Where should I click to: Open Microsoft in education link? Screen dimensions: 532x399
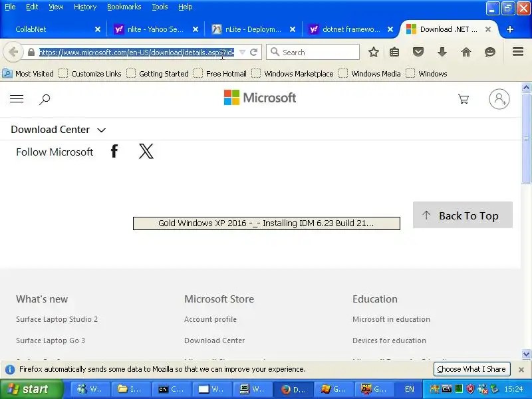391,319
